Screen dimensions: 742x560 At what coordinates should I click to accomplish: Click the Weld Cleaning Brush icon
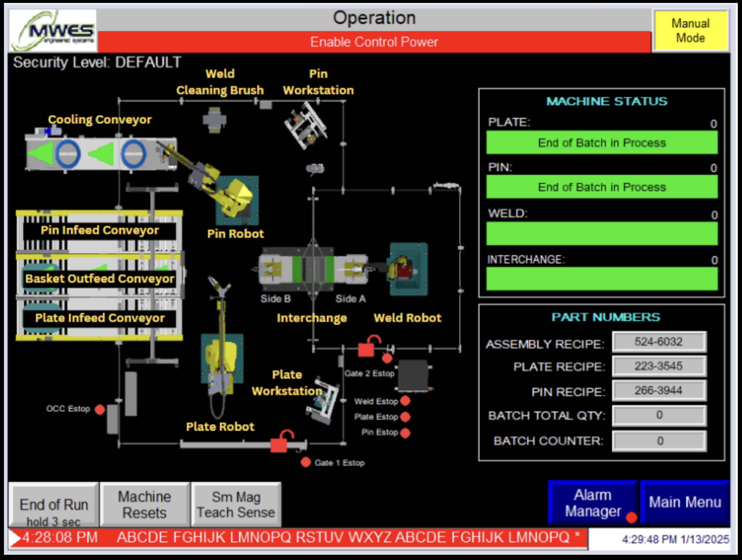[x=214, y=120]
